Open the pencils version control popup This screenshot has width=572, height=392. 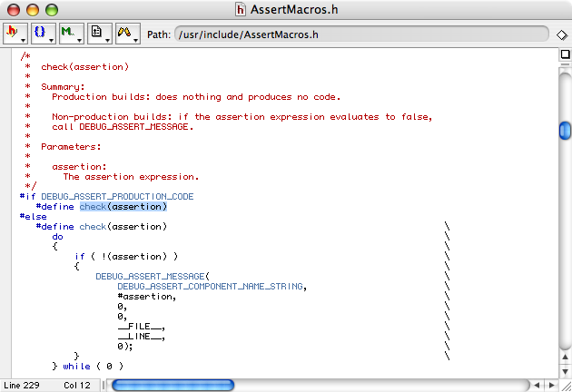point(128,34)
